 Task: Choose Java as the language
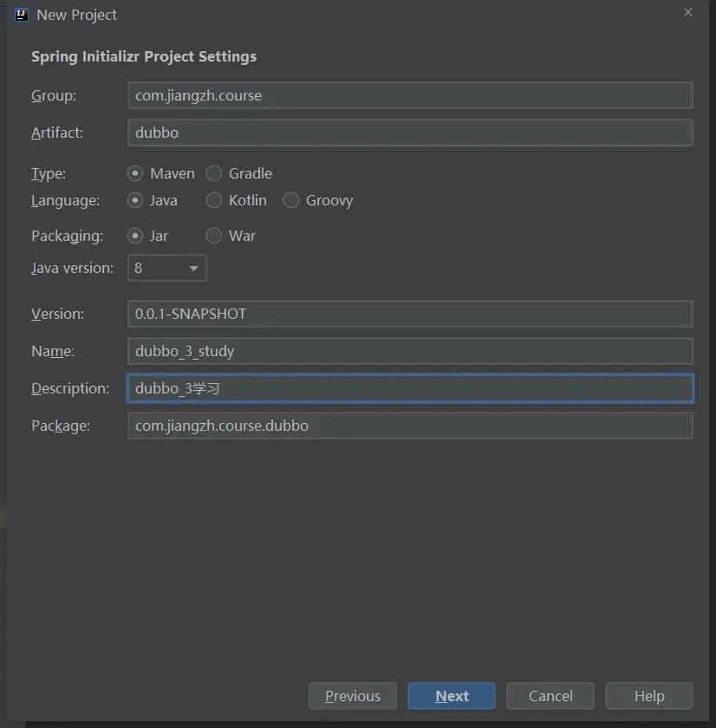pyautogui.click(x=136, y=200)
